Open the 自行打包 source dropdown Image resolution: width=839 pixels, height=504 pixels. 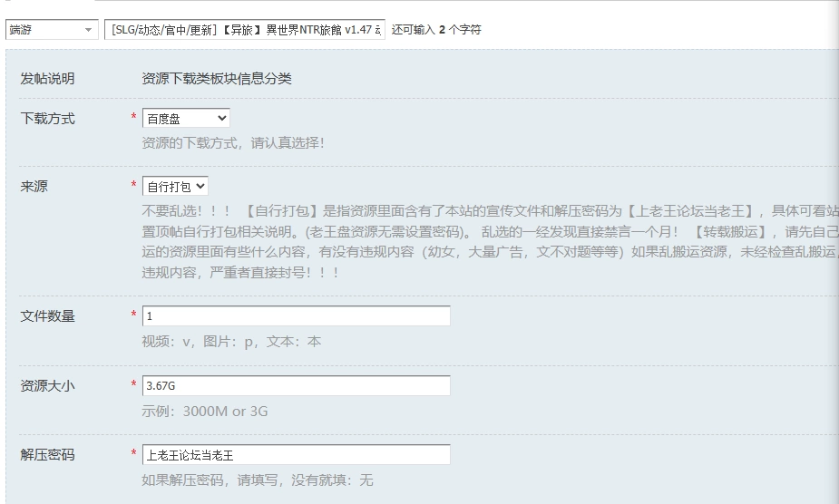click(x=175, y=186)
